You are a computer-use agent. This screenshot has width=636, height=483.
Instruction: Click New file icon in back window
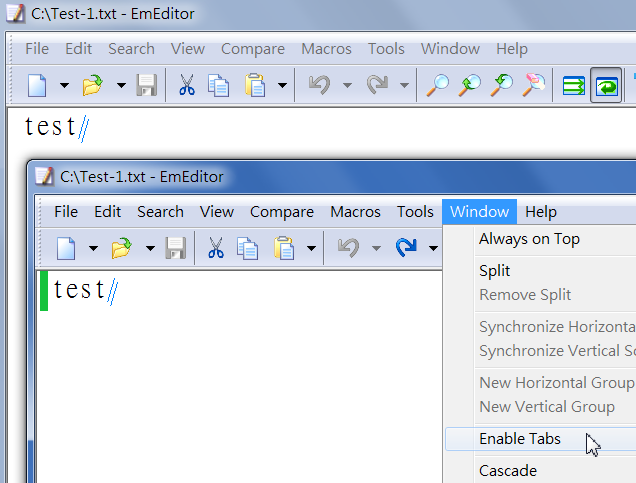(37, 85)
